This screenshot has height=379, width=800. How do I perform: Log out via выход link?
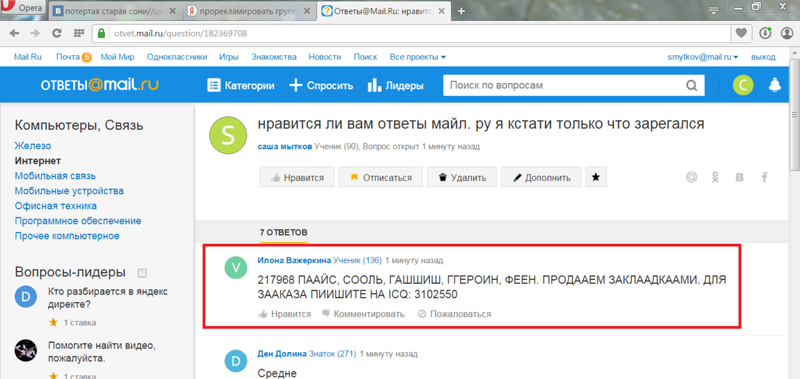coord(763,57)
